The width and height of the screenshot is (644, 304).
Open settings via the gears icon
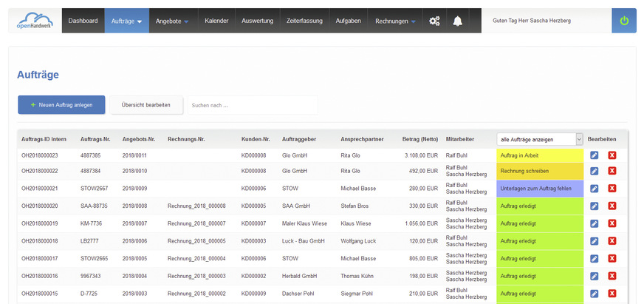click(x=434, y=21)
